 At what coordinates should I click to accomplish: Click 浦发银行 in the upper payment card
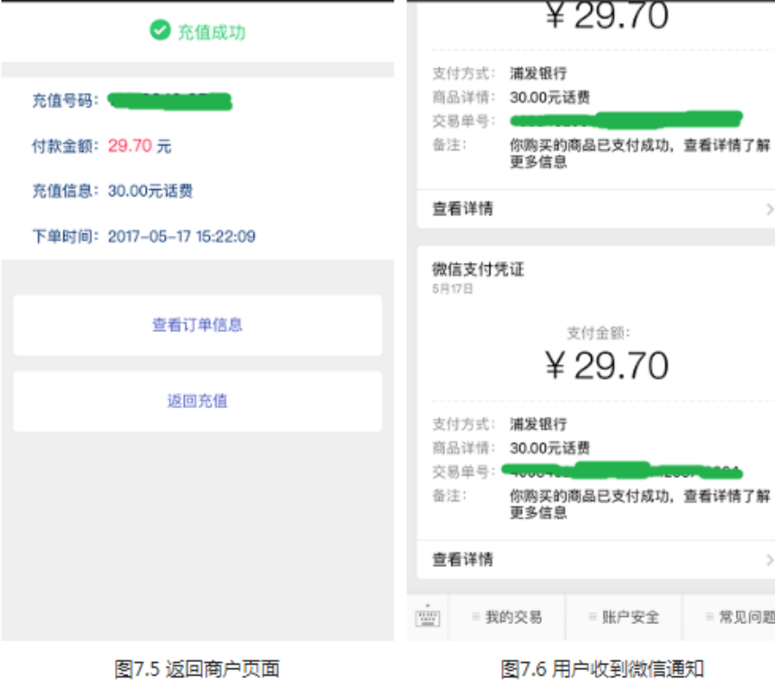(538, 73)
